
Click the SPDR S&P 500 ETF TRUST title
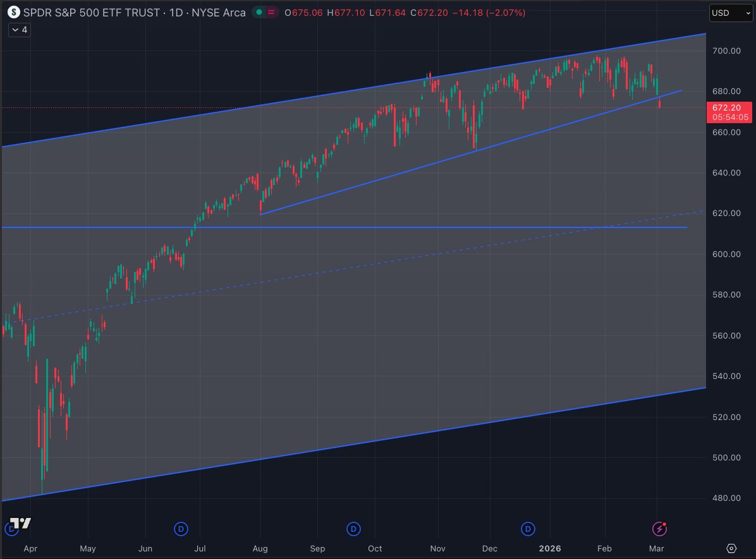click(x=91, y=13)
